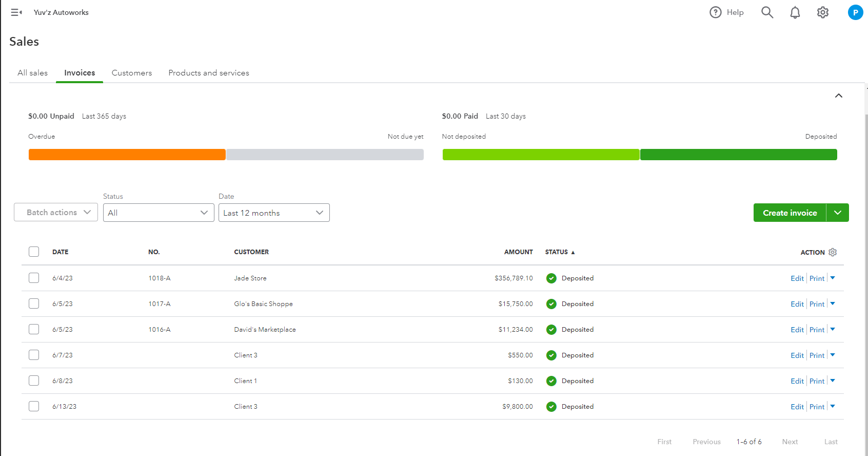Click the Deposited check icon for Glo's Basic Shoppe
Screen dimensions: 868x456
click(x=551, y=304)
